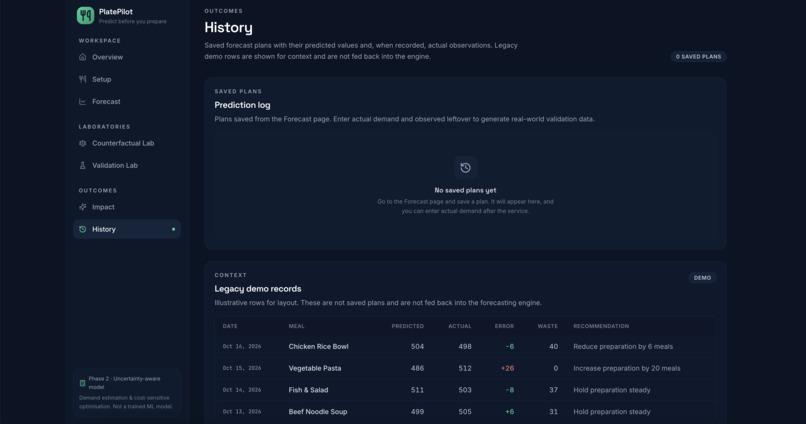Click 'Increase preparation by 20 meals' recommendation
Viewport: 806px width, 424px height.
click(627, 368)
